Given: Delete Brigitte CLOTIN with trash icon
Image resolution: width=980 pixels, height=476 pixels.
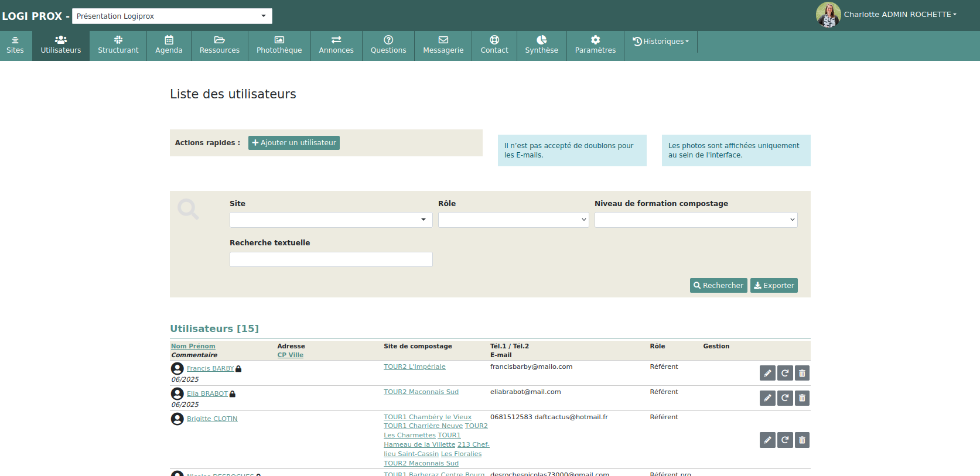Looking at the screenshot, I should point(802,440).
